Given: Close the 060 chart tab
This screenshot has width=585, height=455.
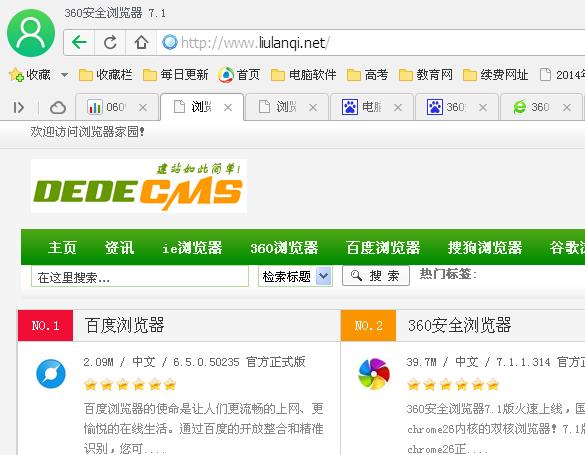Looking at the screenshot, I should (x=143, y=108).
